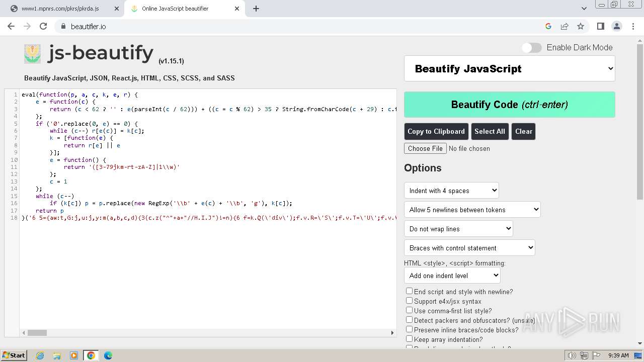Share this page icon
This screenshot has height=362, width=644.
click(565, 26)
